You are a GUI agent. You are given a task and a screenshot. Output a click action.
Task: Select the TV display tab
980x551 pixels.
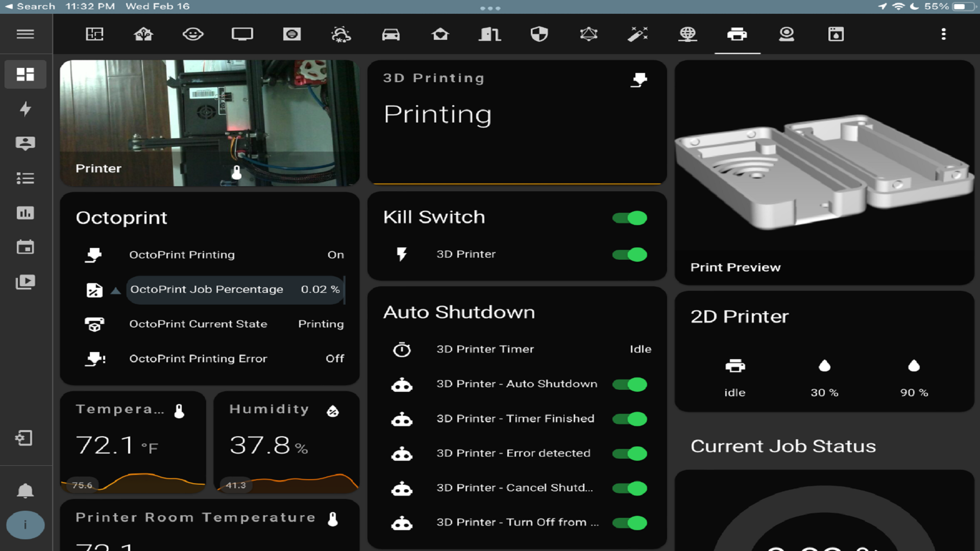[242, 34]
